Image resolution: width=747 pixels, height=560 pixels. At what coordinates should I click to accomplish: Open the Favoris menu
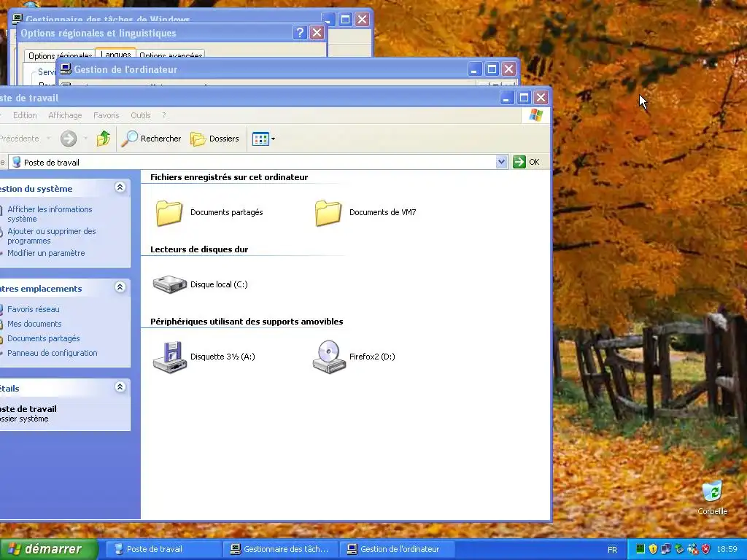[107, 115]
